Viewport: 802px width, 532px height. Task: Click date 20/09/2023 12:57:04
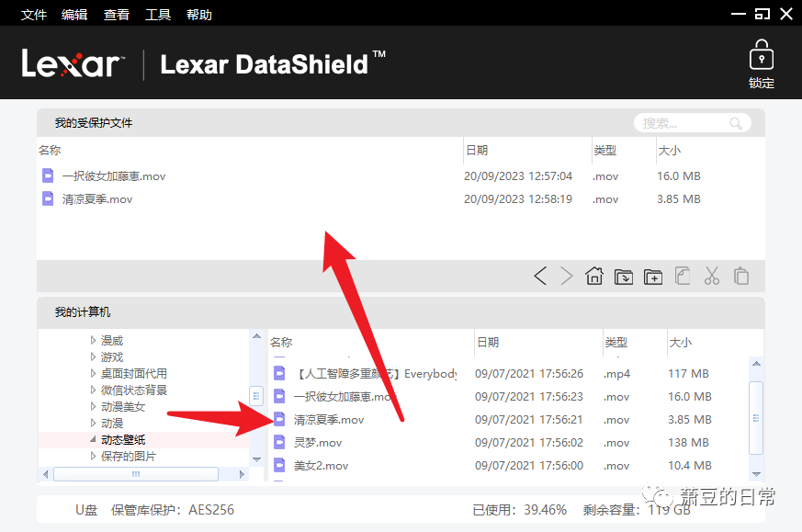click(x=518, y=176)
